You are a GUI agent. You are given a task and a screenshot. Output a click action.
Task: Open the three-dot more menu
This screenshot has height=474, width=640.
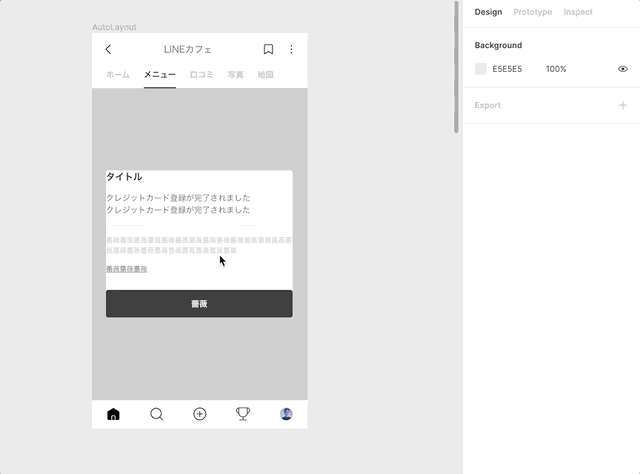(x=291, y=49)
